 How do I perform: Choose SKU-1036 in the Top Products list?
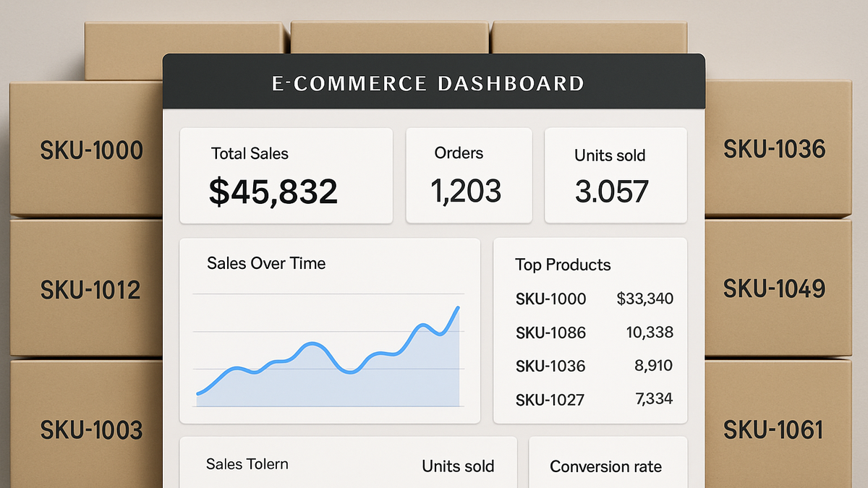coord(550,367)
